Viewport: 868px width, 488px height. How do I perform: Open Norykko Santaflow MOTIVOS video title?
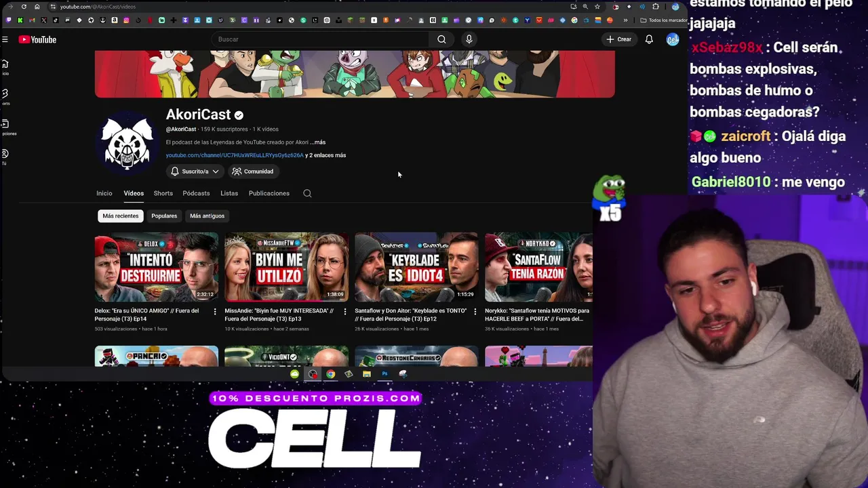point(537,314)
